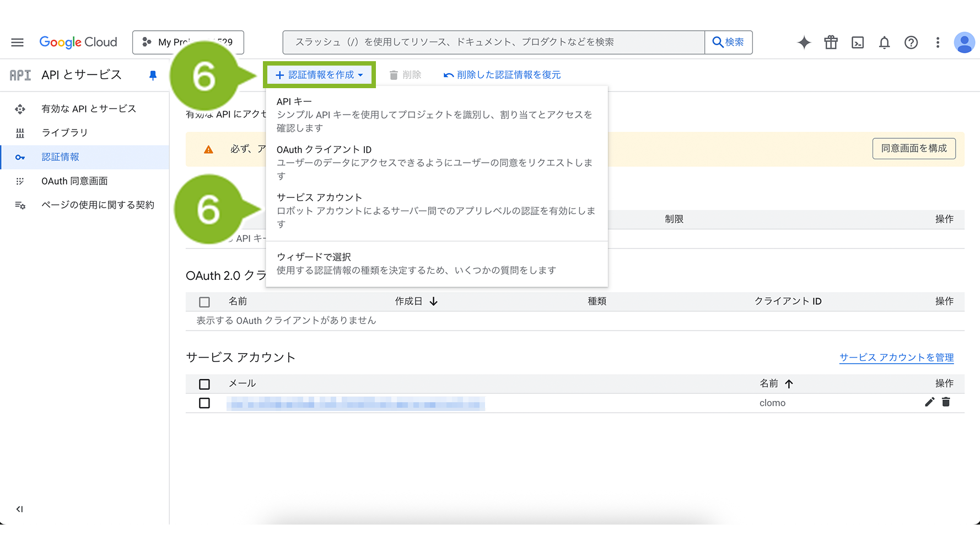Select the clomo service account row checkbox

coord(204,403)
